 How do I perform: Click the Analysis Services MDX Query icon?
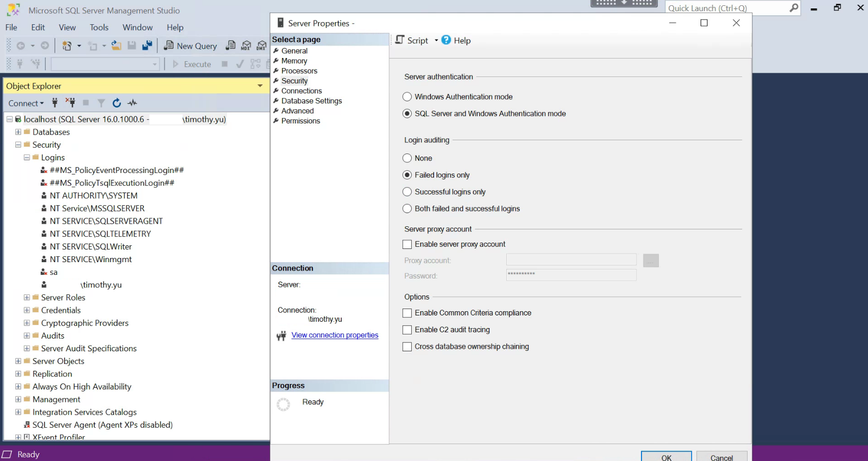pyautogui.click(x=246, y=46)
